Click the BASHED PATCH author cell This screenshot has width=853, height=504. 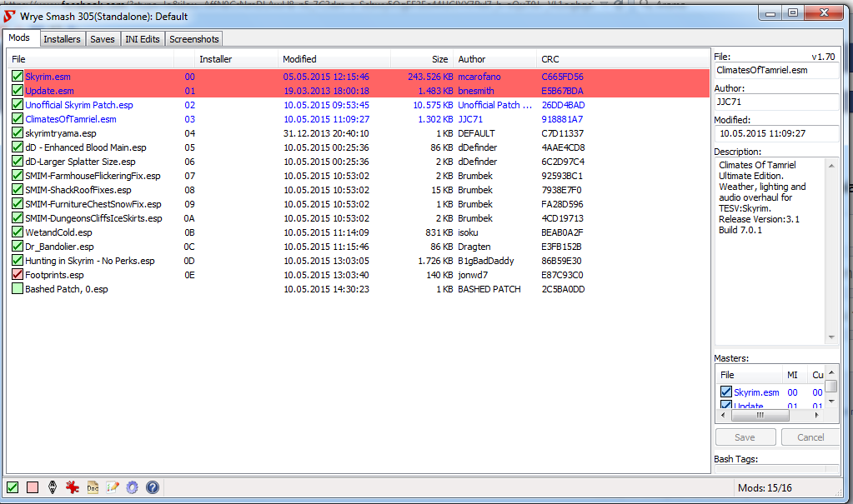(489, 289)
